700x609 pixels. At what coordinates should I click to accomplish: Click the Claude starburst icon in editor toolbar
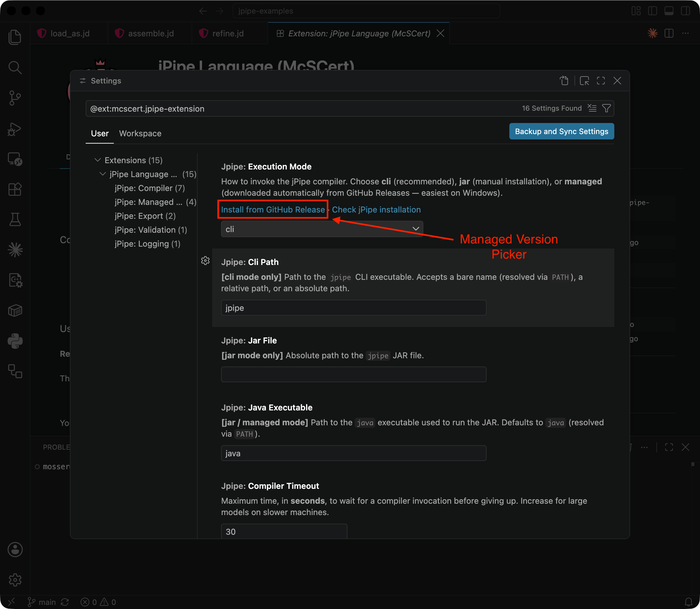click(x=653, y=33)
